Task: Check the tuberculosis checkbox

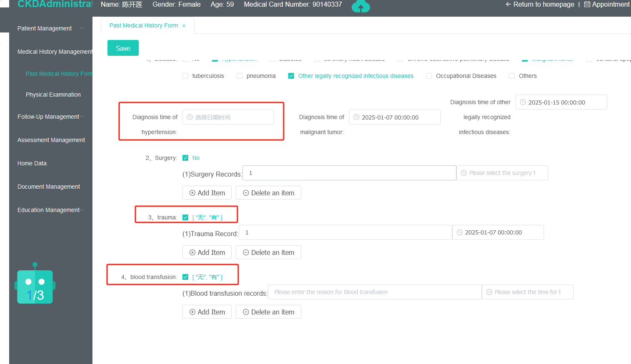Action: click(185, 76)
